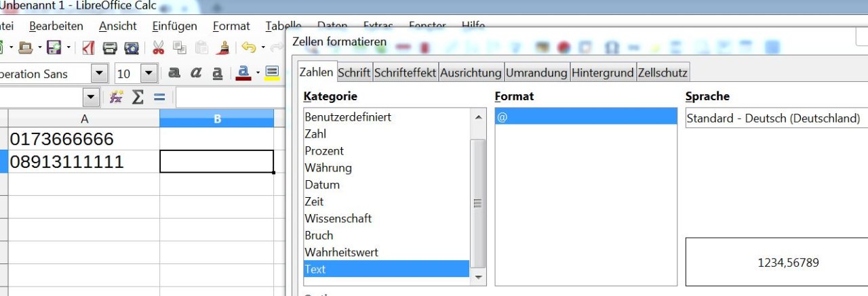Open the Einfügen menu
Screen dimensions: 868x296
coord(175,26)
